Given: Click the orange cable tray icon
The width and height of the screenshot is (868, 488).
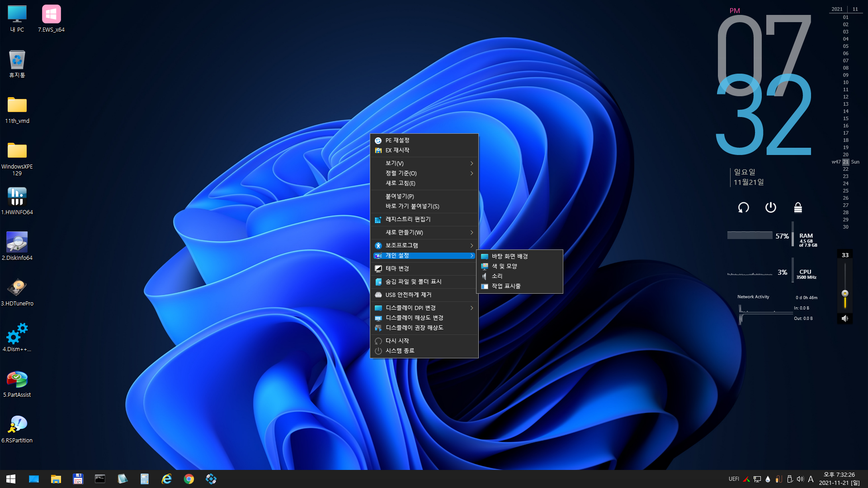Looking at the screenshot, I should [x=778, y=479].
